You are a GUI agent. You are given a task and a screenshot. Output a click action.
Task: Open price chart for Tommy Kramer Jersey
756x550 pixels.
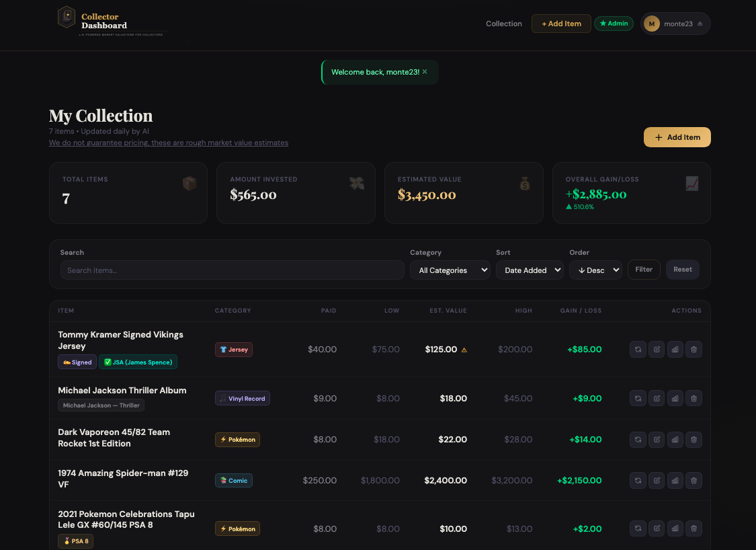pyautogui.click(x=675, y=350)
